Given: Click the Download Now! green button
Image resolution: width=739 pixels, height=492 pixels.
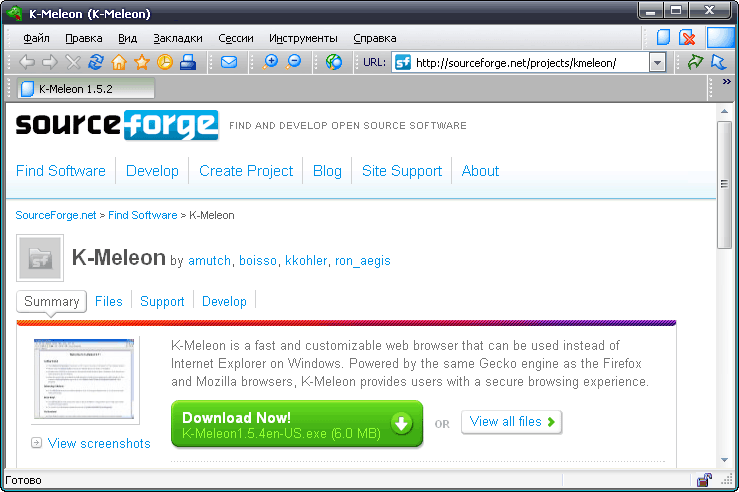Looking at the screenshot, I should click(297, 424).
